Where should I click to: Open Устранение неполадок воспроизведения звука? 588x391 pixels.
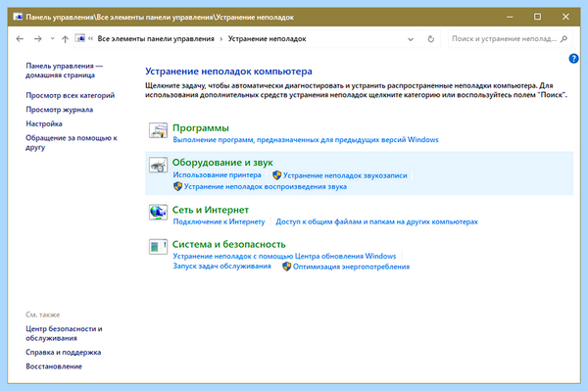pos(266,187)
